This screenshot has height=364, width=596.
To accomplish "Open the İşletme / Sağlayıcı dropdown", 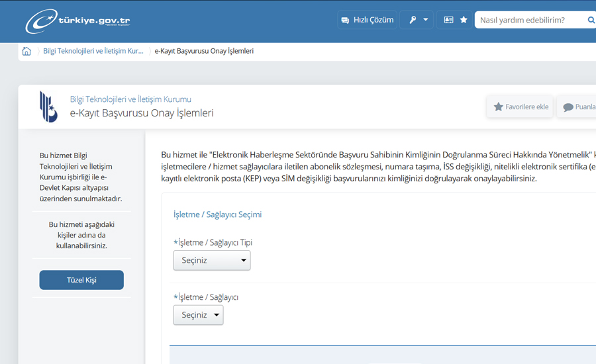I will point(198,315).
